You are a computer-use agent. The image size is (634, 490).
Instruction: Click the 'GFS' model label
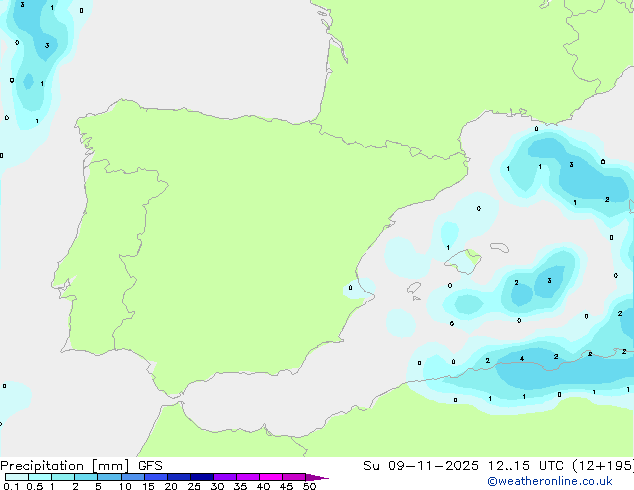150,466
